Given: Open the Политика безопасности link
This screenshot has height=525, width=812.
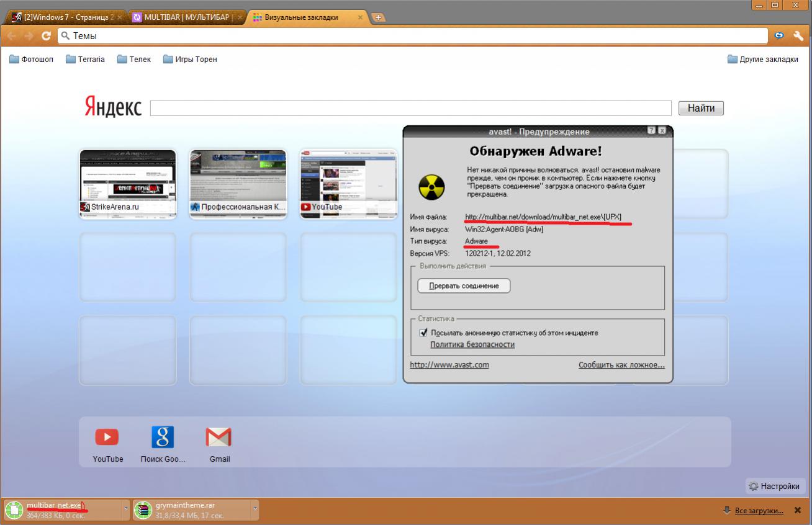Looking at the screenshot, I should tap(472, 344).
